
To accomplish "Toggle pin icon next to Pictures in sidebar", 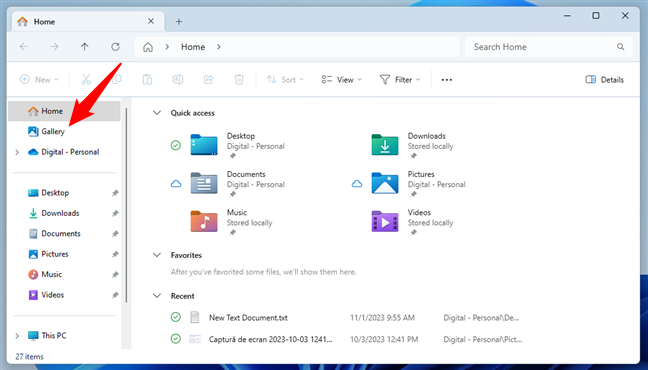I will [x=115, y=254].
